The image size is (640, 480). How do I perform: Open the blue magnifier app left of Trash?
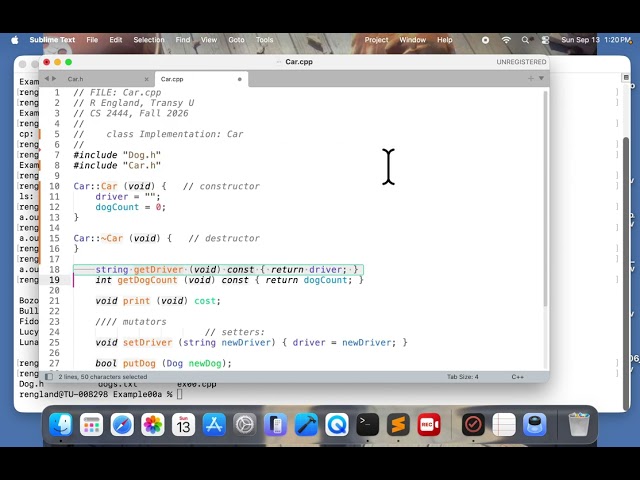click(535, 425)
